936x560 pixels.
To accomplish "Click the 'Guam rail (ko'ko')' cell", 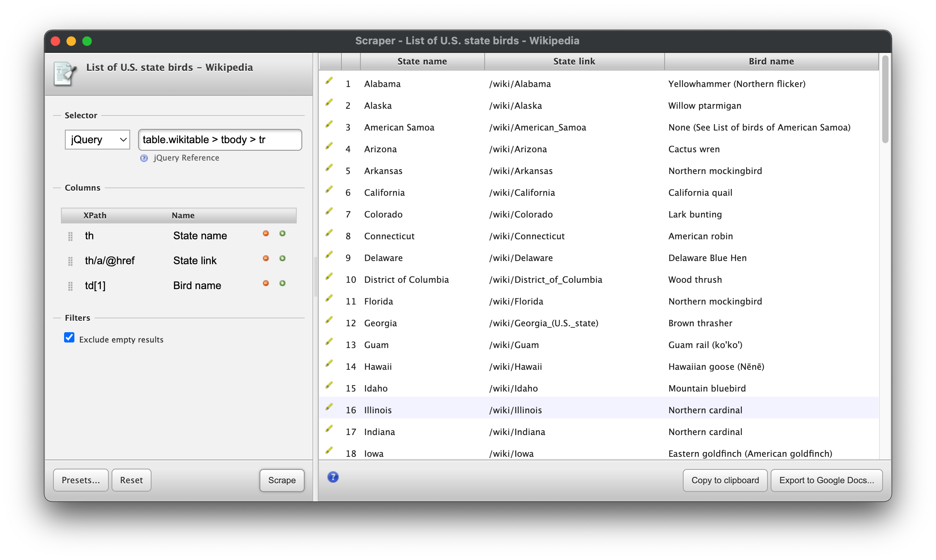I will (x=705, y=345).
